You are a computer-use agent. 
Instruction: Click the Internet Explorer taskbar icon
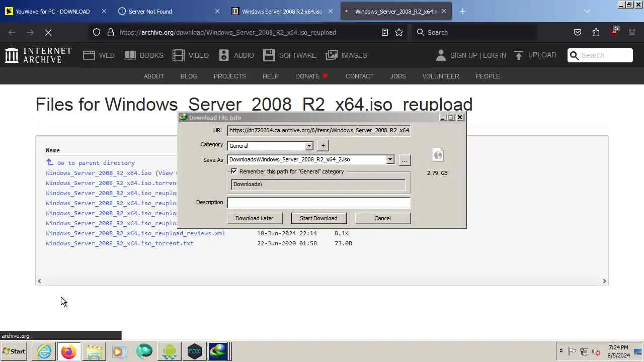(44, 351)
